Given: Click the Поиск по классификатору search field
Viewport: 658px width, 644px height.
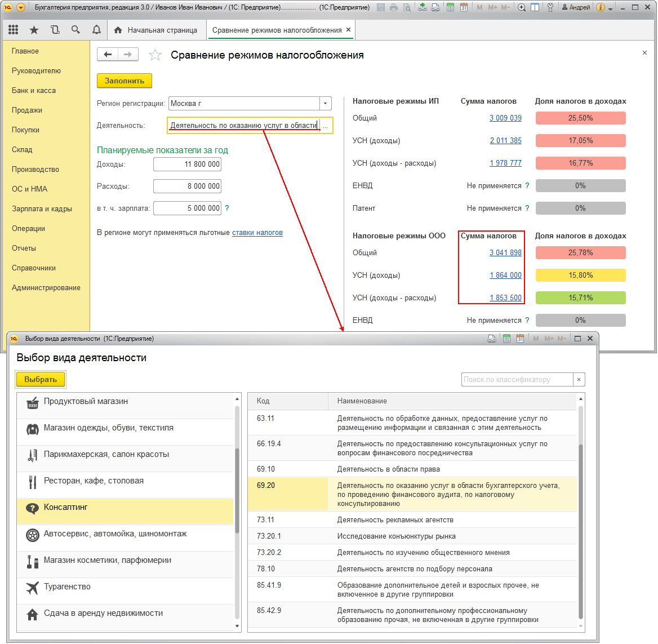Looking at the screenshot, I should pos(517,379).
